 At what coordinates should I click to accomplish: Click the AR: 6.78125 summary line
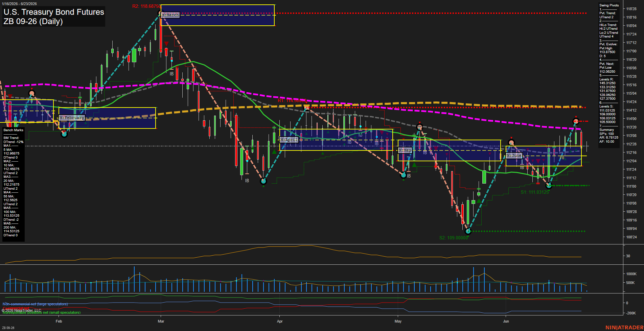point(608,138)
